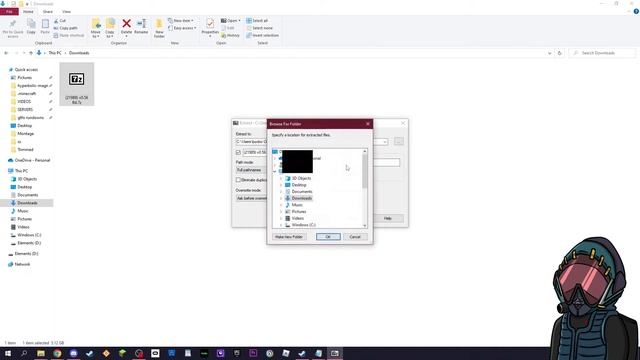
Task: Open the Explorer help question mark icon
Action: coord(636,11)
